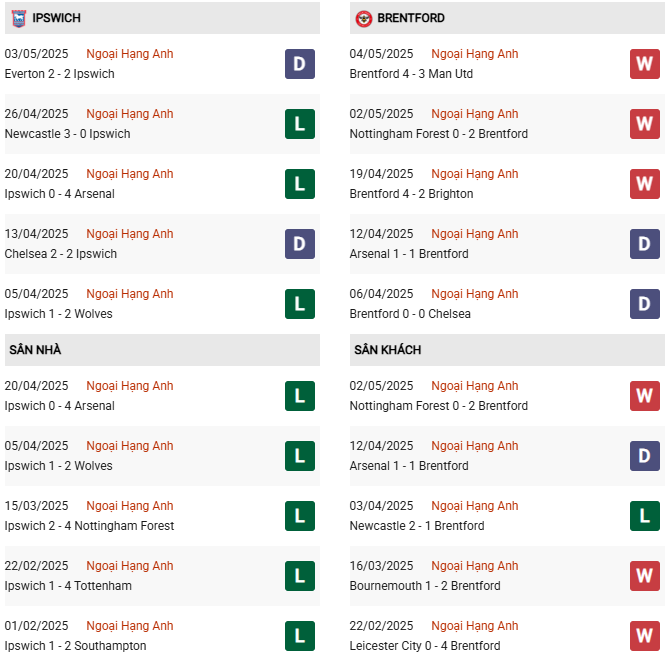Open the Ngoại Hạng Anh link dated 04/05/2025
Image resolution: width=666 pixels, height=659 pixels.
(x=474, y=54)
